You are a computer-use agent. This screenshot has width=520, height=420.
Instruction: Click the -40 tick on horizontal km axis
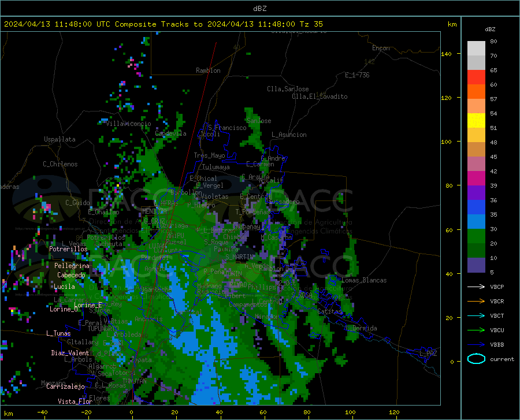click(x=42, y=412)
